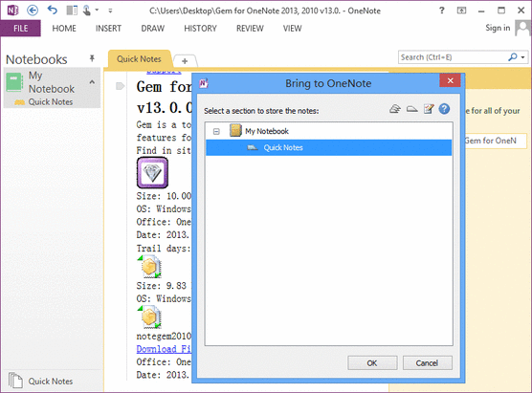Click in the Search (Ctrl+E) box
The width and height of the screenshot is (532, 393).
pyautogui.click(x=453, y=57)
